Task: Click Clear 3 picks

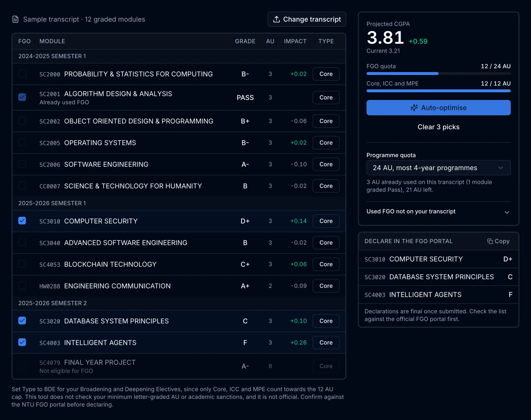Action: click(x=438, y=127)
